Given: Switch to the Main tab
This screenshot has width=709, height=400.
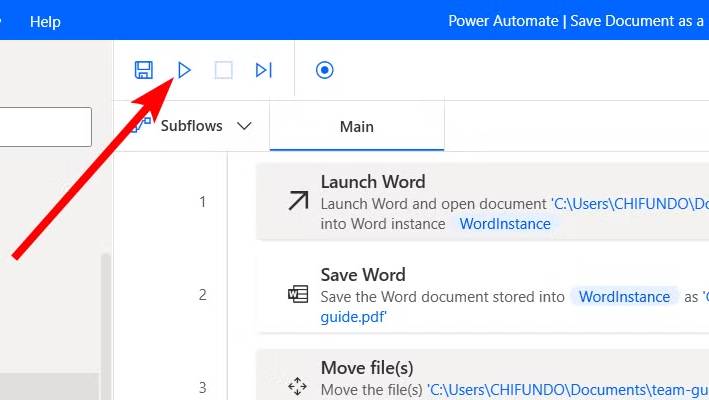Looking at the screenshot, I should pos(357,127).
